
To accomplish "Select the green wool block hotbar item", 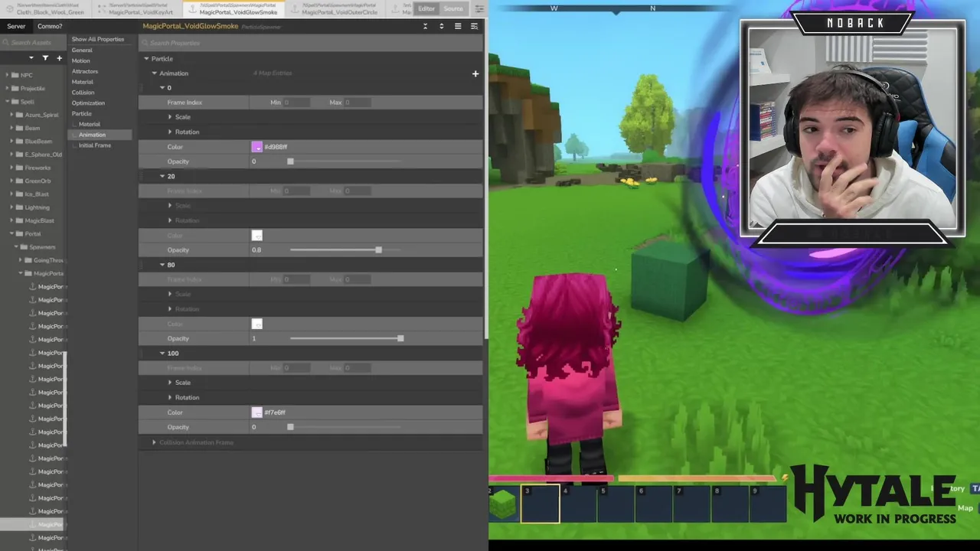I will (x=502, y=504).
